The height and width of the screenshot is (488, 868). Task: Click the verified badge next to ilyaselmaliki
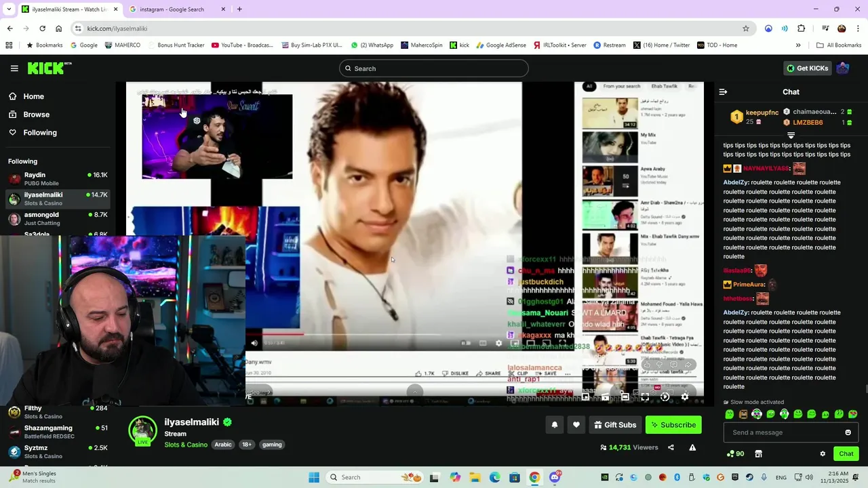[227, 422]
